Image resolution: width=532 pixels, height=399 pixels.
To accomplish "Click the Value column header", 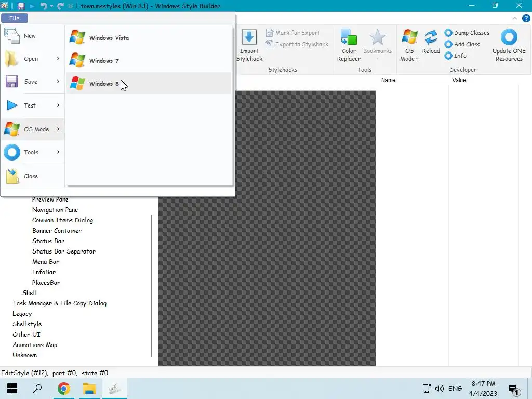I will click(x=459, y=80).
